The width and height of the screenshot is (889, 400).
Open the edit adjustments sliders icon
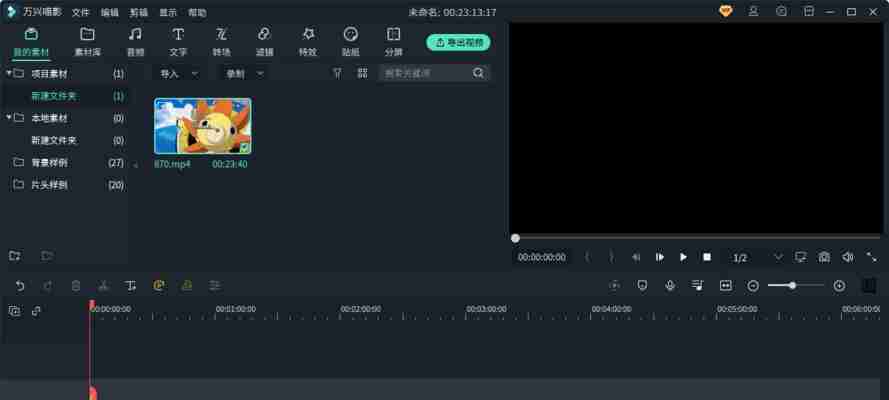(x=214, y=286)
